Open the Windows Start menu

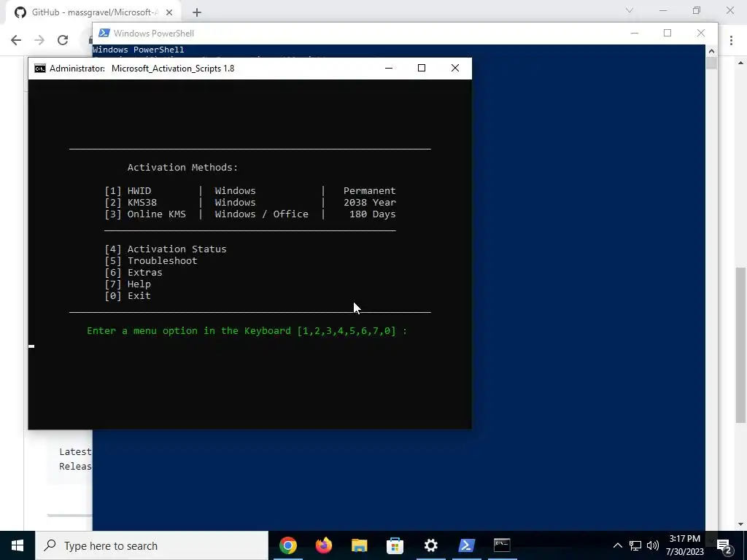[x=18, y=545]
